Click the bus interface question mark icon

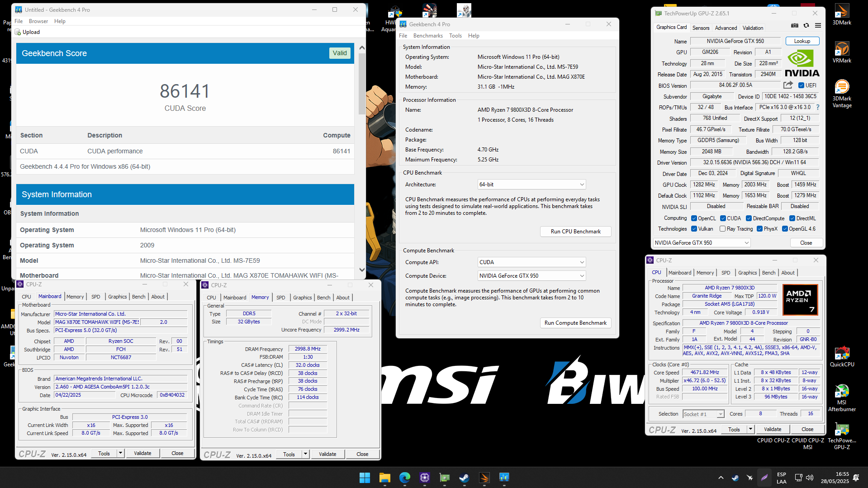tap(818, 108)
